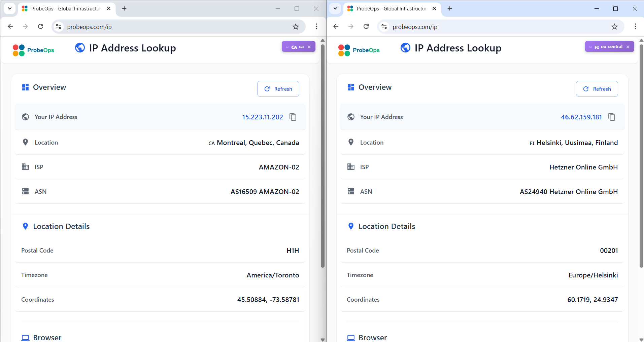
Task: Click the Refresh button in the Overview panel
Action: click(x=278, y=88)
